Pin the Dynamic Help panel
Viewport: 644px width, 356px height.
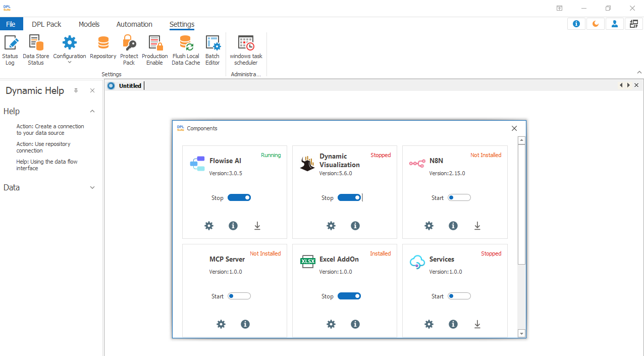[x=76, y=90]
